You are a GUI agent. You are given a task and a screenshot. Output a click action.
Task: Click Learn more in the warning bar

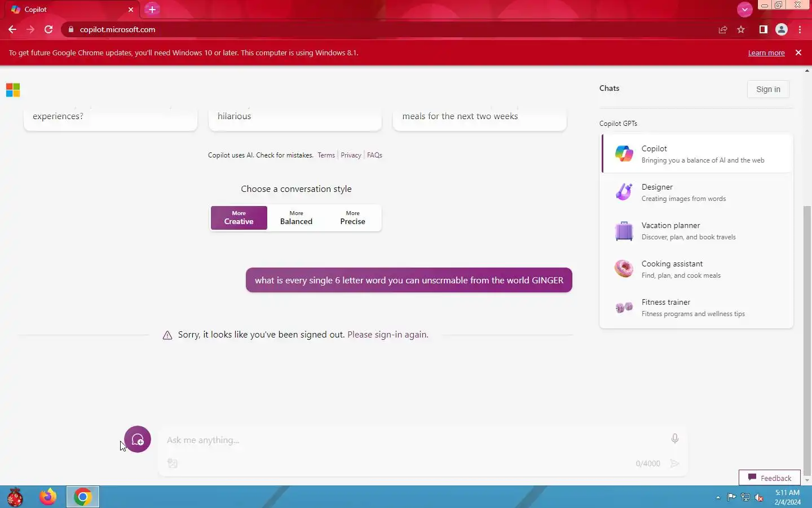(x=766, y=52)
